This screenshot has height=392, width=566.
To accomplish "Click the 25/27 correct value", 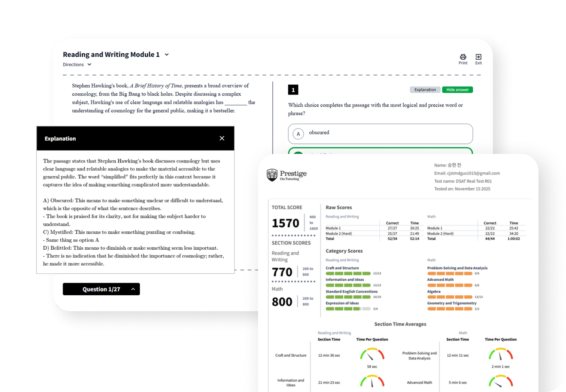I will click(392, 233).
